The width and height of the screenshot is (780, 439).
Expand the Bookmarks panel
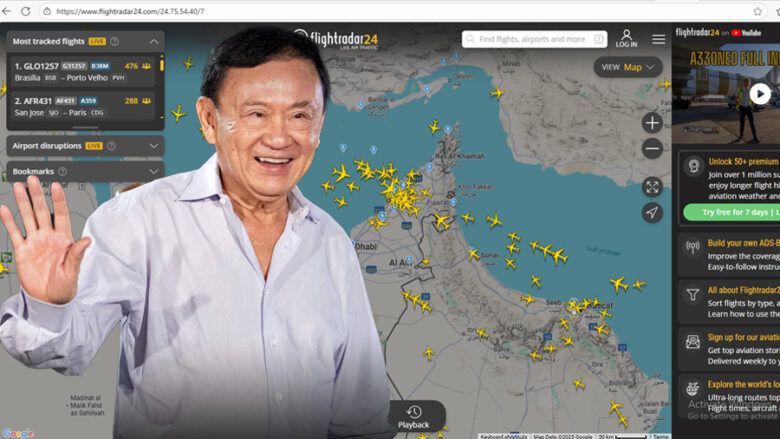154,172
